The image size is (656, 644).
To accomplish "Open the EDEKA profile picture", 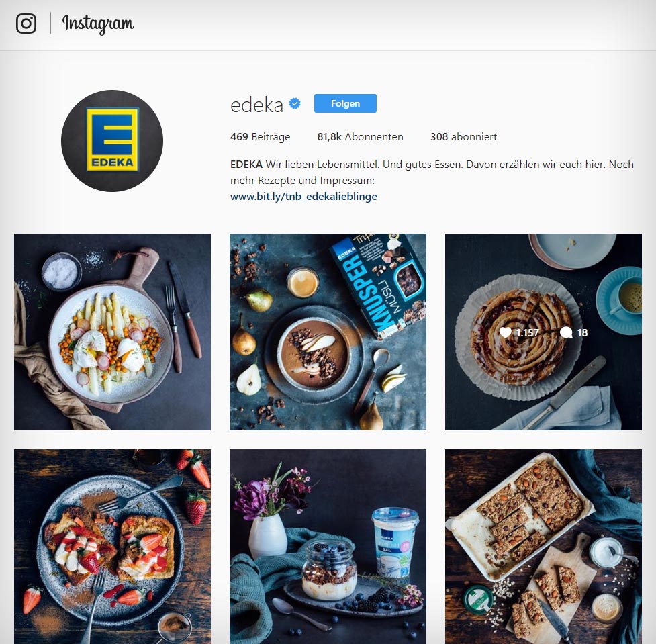I will click(112, 141).
